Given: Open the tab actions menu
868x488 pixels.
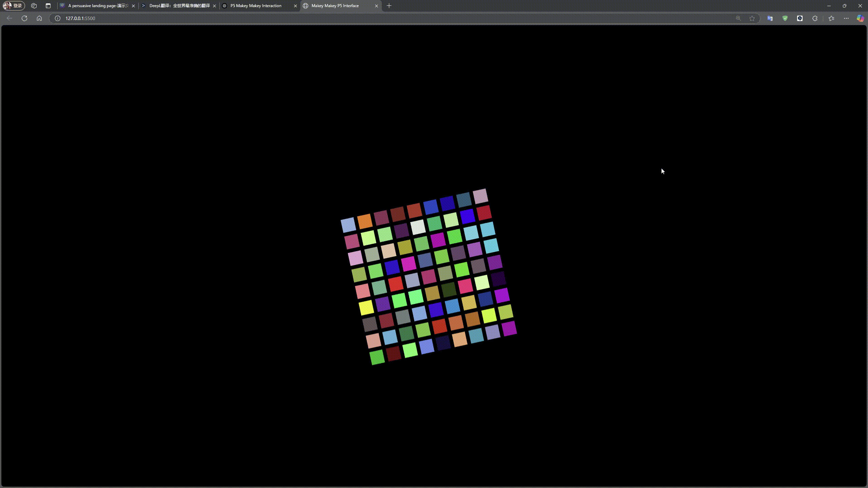Looking at the screenshot, I should click(x=48, y=6).
